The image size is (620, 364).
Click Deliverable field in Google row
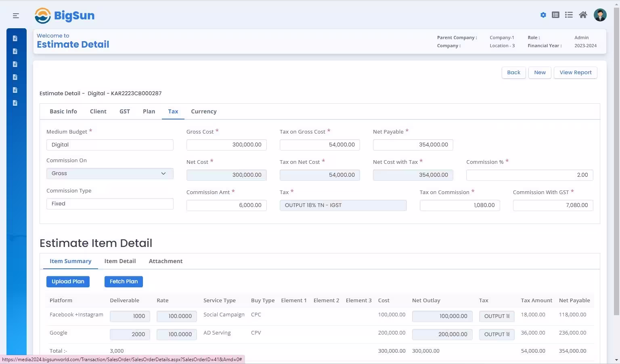pos(130,335)
